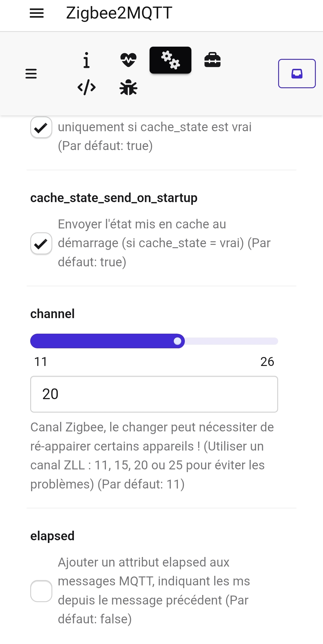Open the About info tab

86,60
